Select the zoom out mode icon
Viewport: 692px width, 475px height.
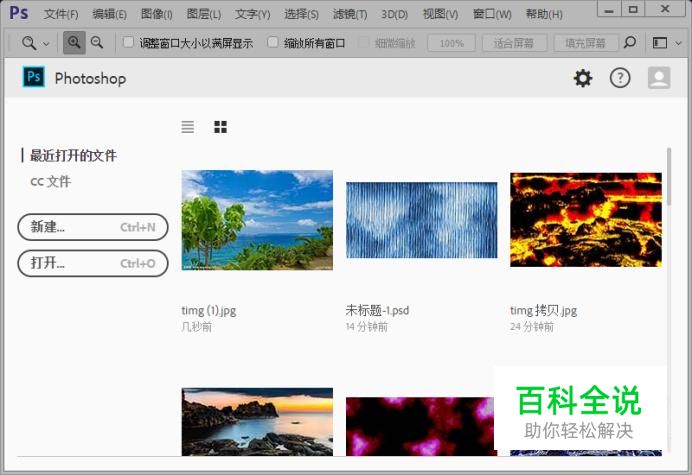coord(97,42)
